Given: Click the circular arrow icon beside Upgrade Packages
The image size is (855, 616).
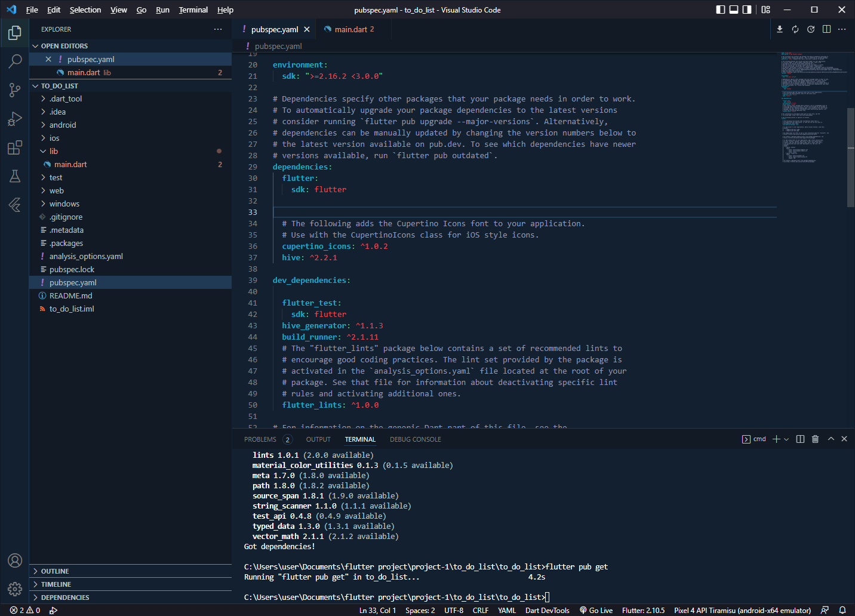Looking at the screenshot, I should coord(811,29).
